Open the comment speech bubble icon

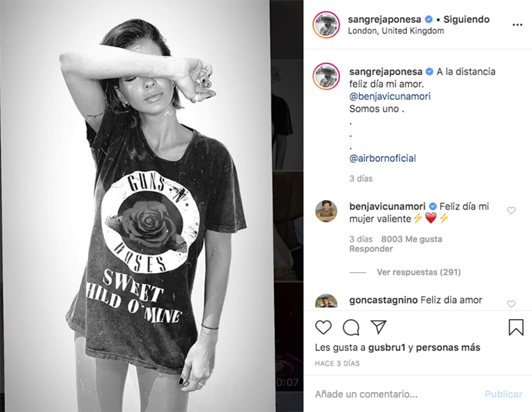(351, 327)
